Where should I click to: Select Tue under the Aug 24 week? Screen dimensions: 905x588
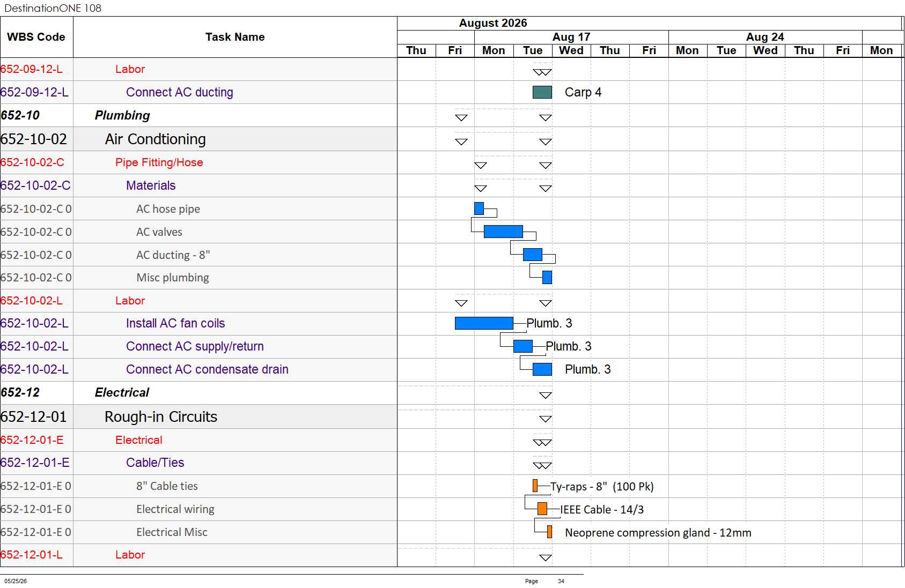(726, 50)
